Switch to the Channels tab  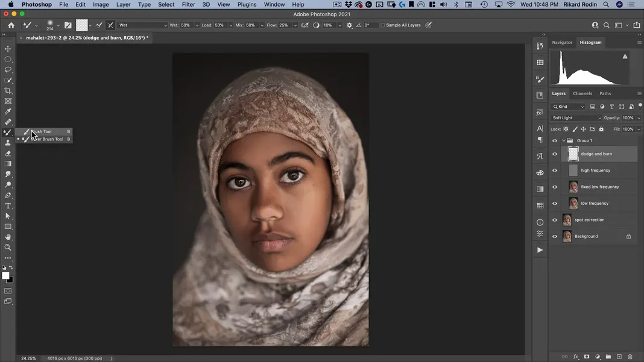tap(582, 93)
